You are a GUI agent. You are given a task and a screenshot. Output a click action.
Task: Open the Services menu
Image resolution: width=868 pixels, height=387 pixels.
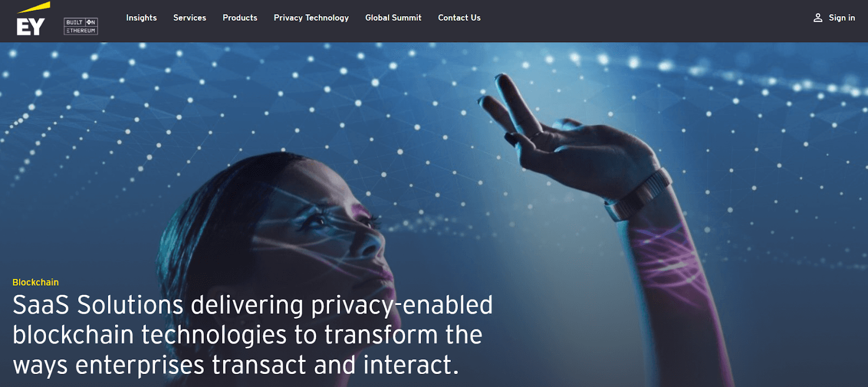189,18
